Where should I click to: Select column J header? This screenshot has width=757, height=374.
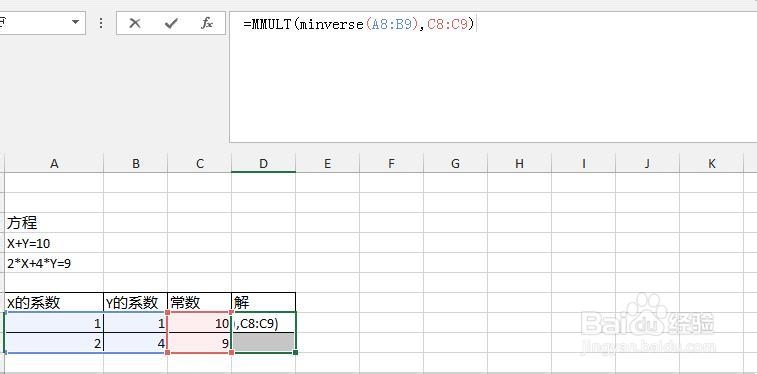tap(647, 164)
